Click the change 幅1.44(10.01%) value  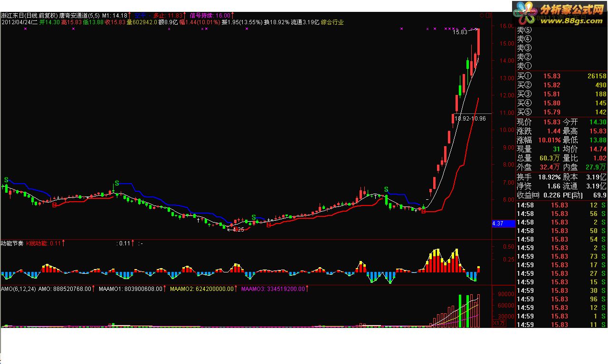click(x=199, y=22)
